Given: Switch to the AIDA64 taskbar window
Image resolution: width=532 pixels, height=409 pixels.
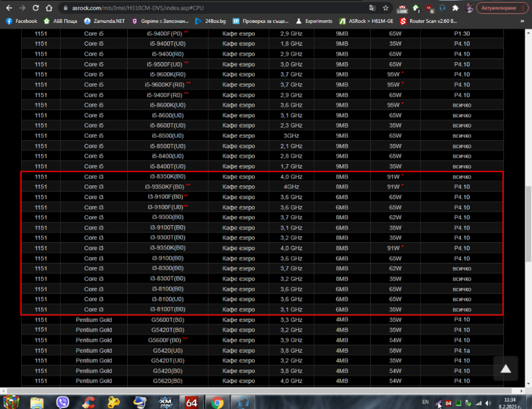Looking at the screenshot, I should click(192, 402).
